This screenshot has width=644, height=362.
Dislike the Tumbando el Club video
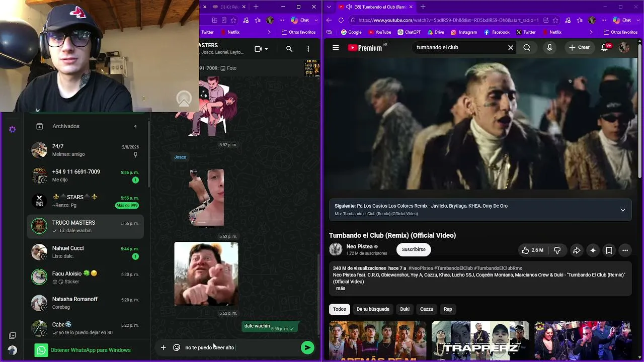[557, 250]
